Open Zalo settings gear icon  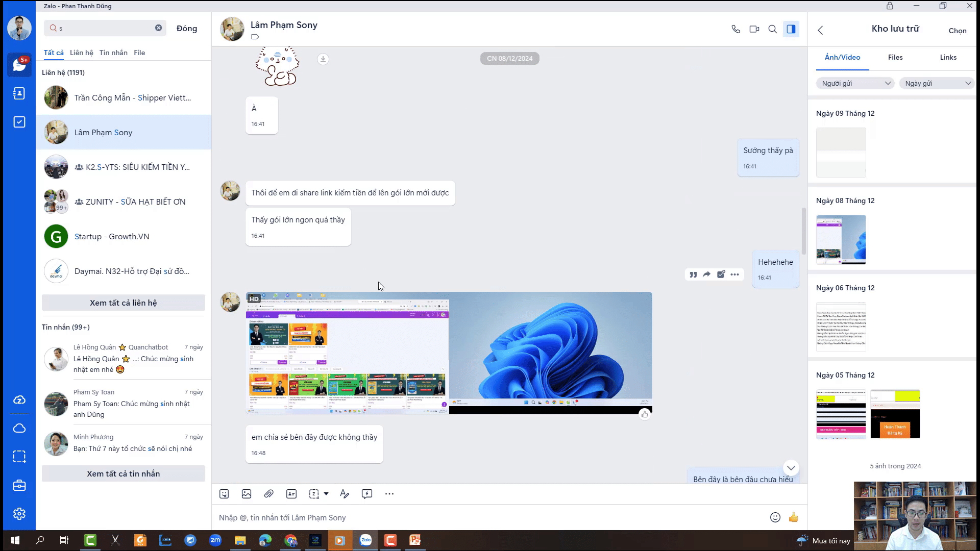(x=19, y=514)
